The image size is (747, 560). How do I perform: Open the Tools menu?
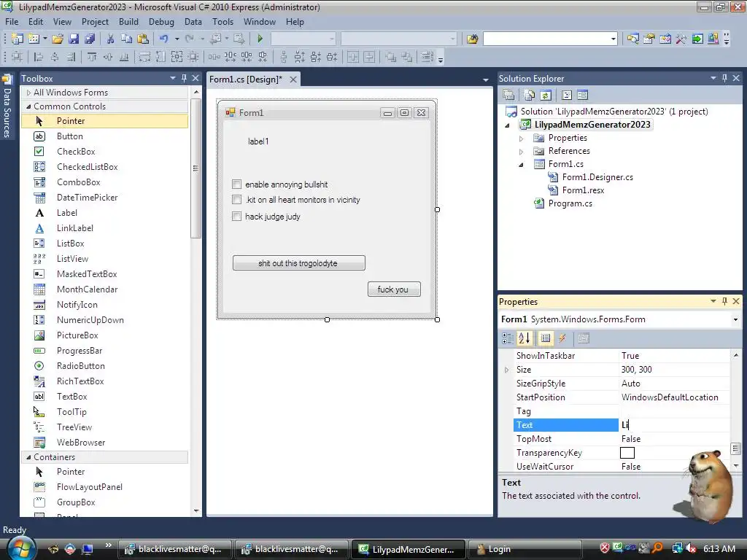222,22
